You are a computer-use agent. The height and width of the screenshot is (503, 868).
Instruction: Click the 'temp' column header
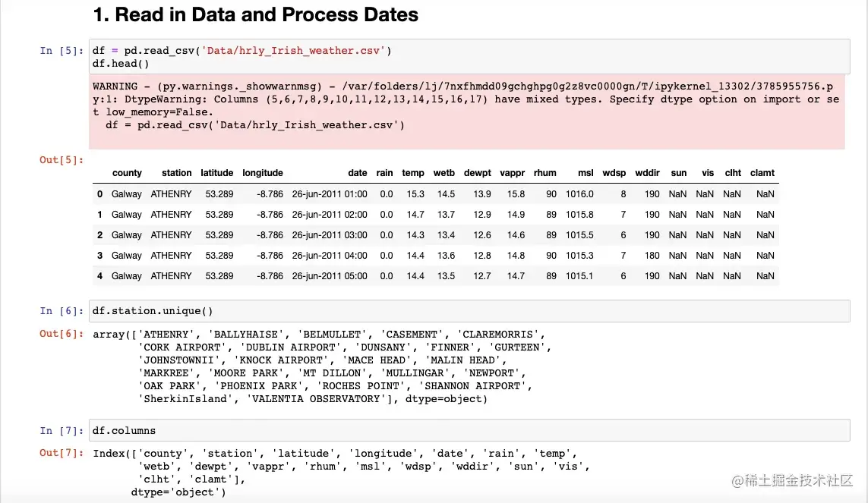(x=413, y=173)
